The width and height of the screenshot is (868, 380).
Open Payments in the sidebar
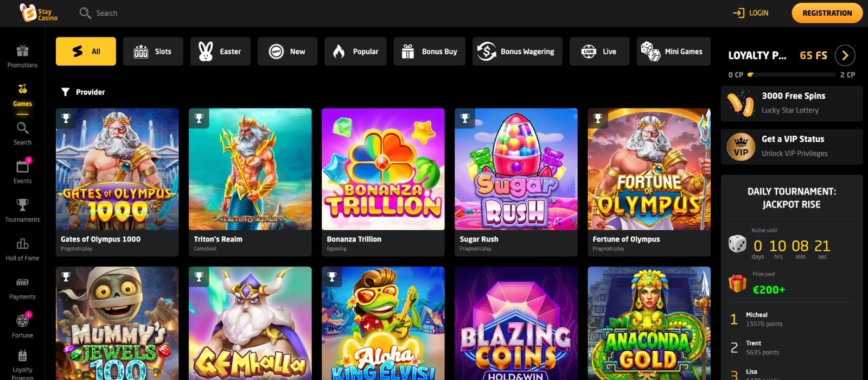coord(22,288)
